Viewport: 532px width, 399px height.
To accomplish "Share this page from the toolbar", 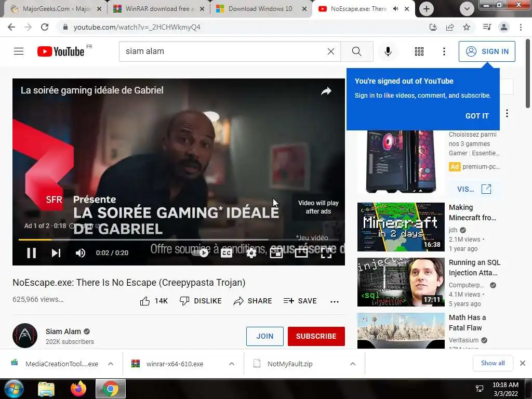I will pos(450,27).
